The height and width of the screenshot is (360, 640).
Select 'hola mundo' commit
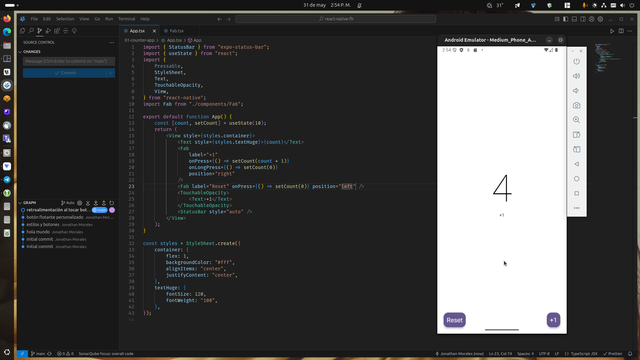pos(38,232)
